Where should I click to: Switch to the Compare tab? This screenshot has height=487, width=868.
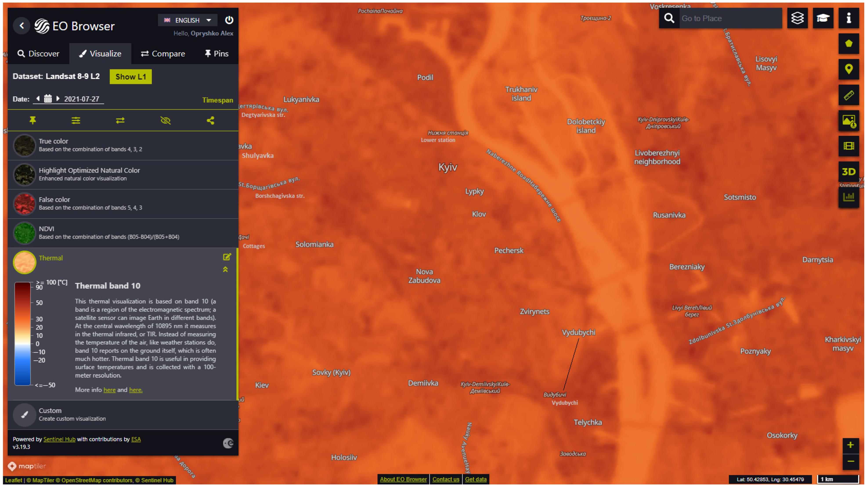[163, 54]
